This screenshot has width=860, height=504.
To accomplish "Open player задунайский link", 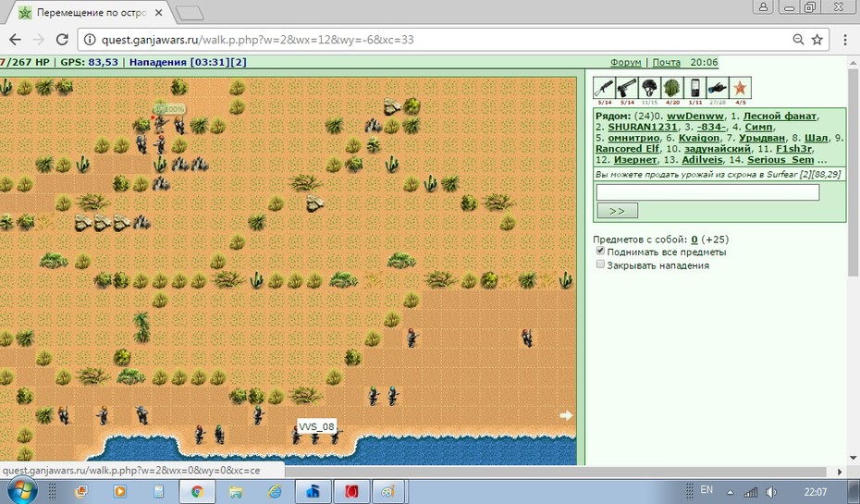I will tap(718, 149).
